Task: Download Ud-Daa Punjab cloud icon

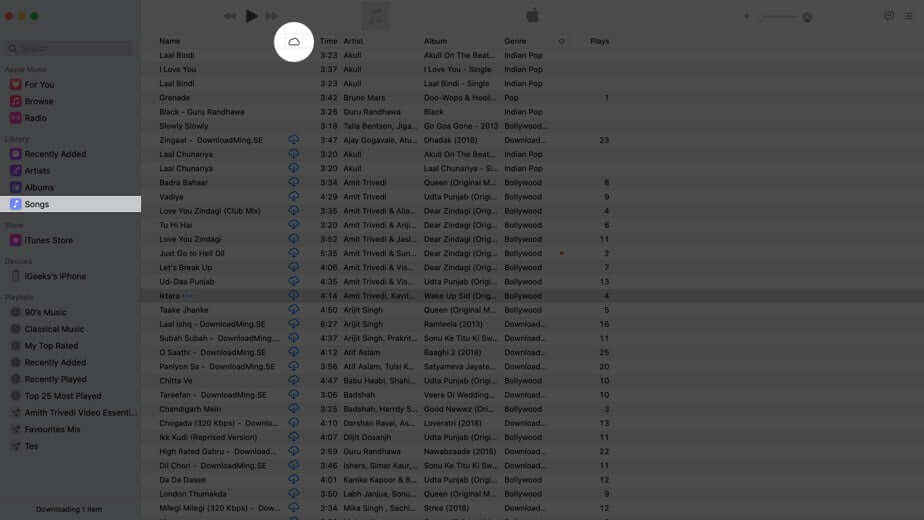Action: (293, 281)
